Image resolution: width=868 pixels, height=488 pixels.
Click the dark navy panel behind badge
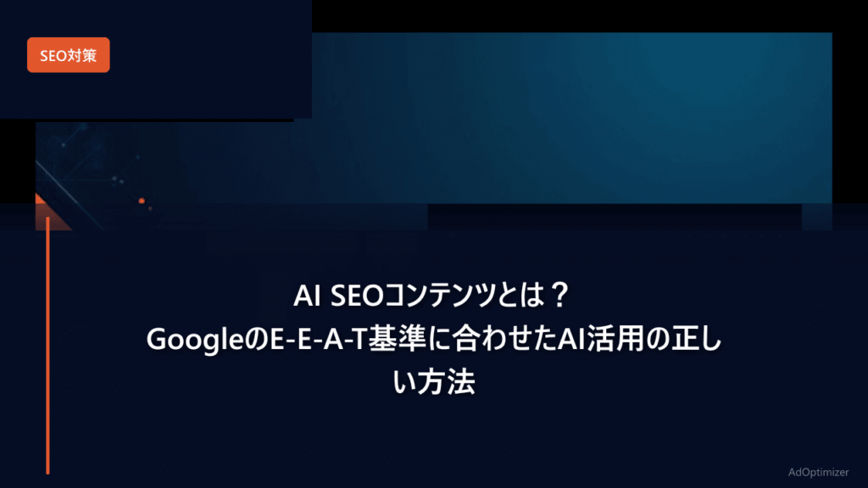click(156, 59)
